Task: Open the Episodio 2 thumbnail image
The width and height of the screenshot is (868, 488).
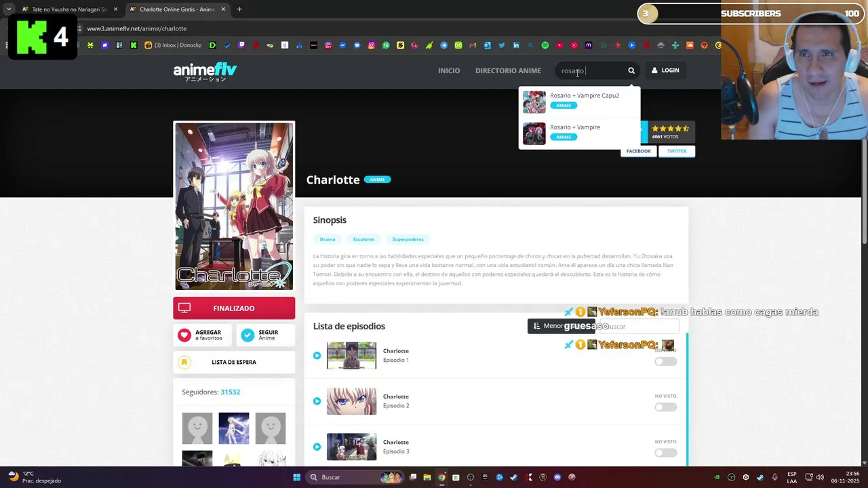Action: point(351,401)
